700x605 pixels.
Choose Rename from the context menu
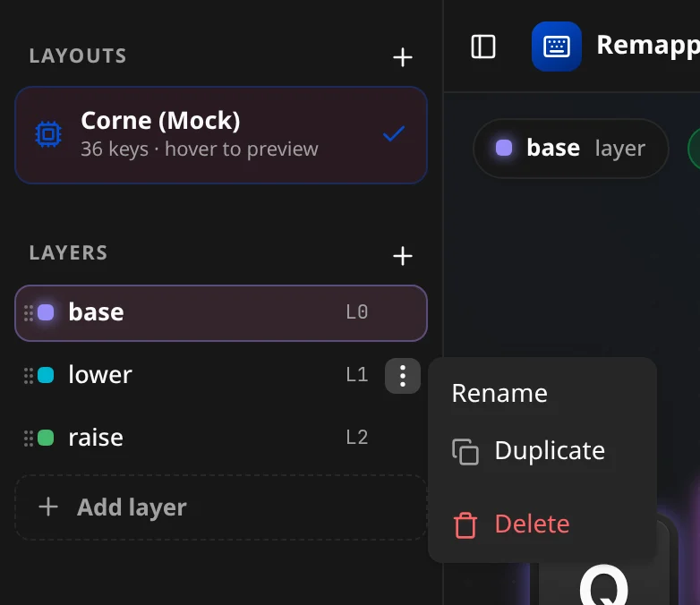coord(542,394)
